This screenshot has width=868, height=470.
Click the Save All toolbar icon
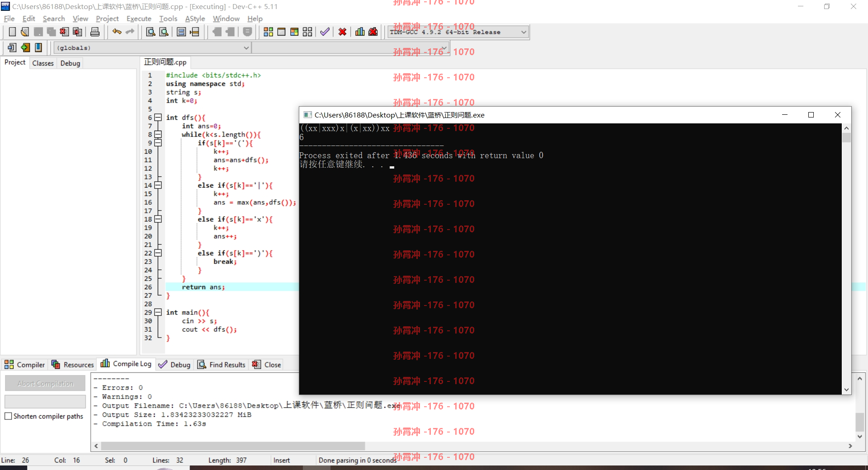[51, 32]
